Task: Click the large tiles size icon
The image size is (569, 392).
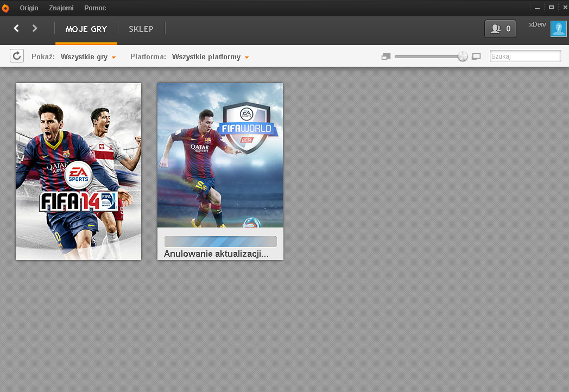Action: 476,56
